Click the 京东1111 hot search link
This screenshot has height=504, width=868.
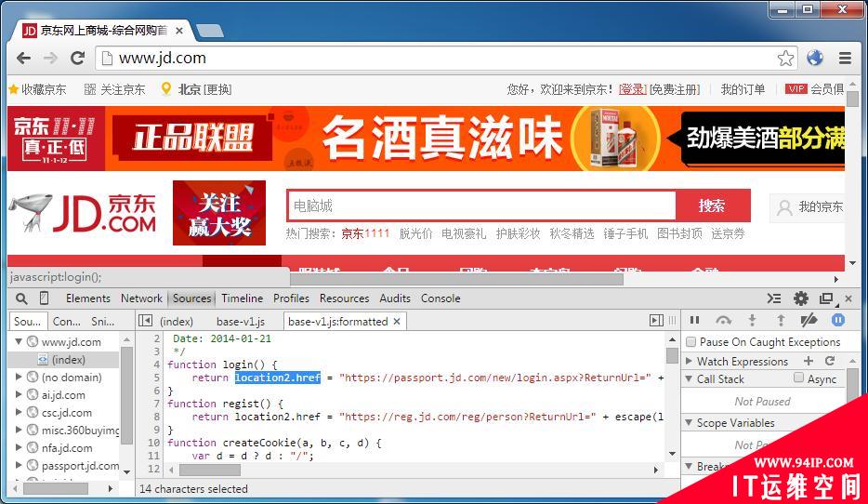coord(365,233)
